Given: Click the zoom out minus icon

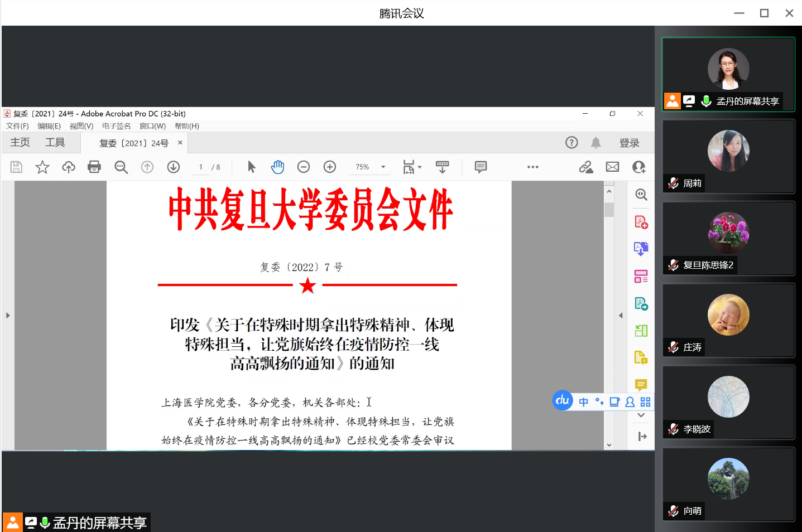Looking at the screenshot, I should [x=304, y=167].
